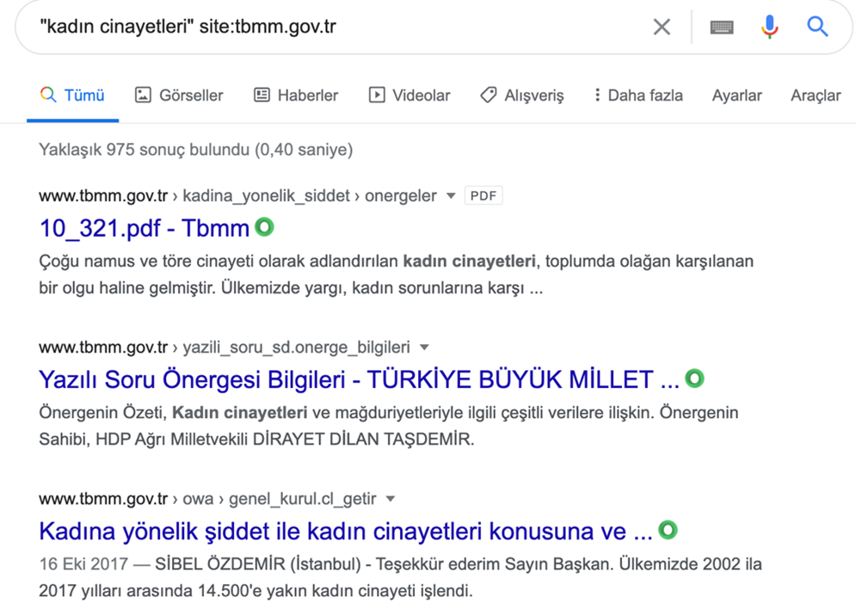
Task: Click the blue magnifying glass search button
Action: [817, 26]
